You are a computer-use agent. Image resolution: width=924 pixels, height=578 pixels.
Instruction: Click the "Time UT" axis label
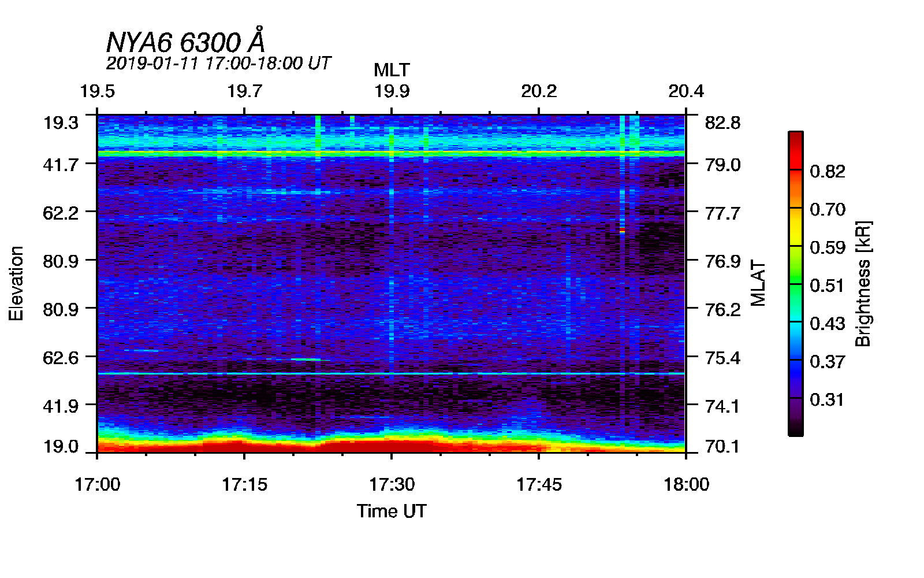[x=392, y=511]
